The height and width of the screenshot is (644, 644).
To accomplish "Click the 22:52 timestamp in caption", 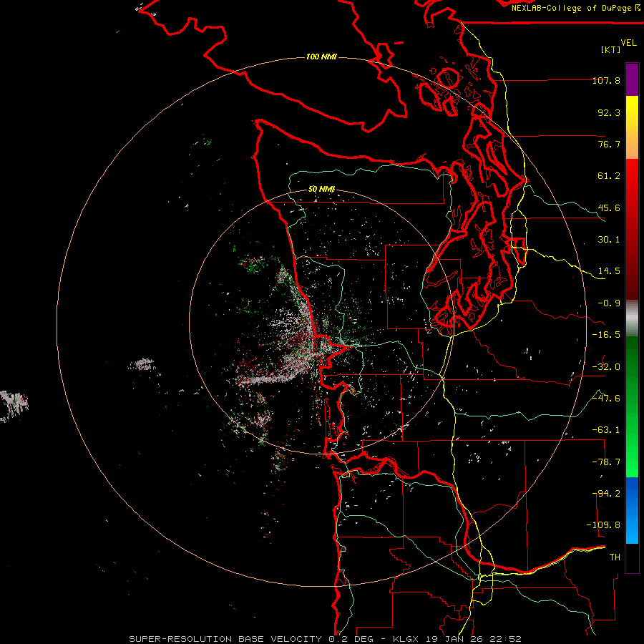I will [x=507, y=639].
